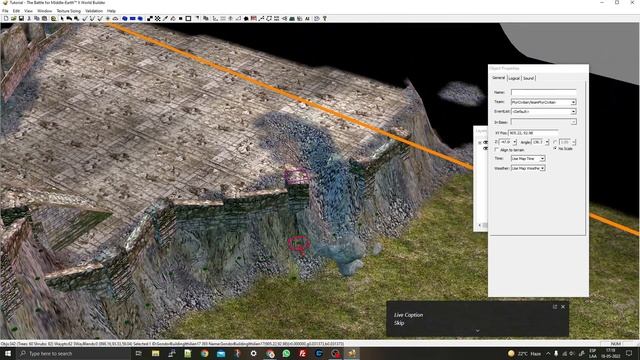Click Skip in Live Caption box
640x360 pixels.
pyautogui.click(x=399, y=323)
